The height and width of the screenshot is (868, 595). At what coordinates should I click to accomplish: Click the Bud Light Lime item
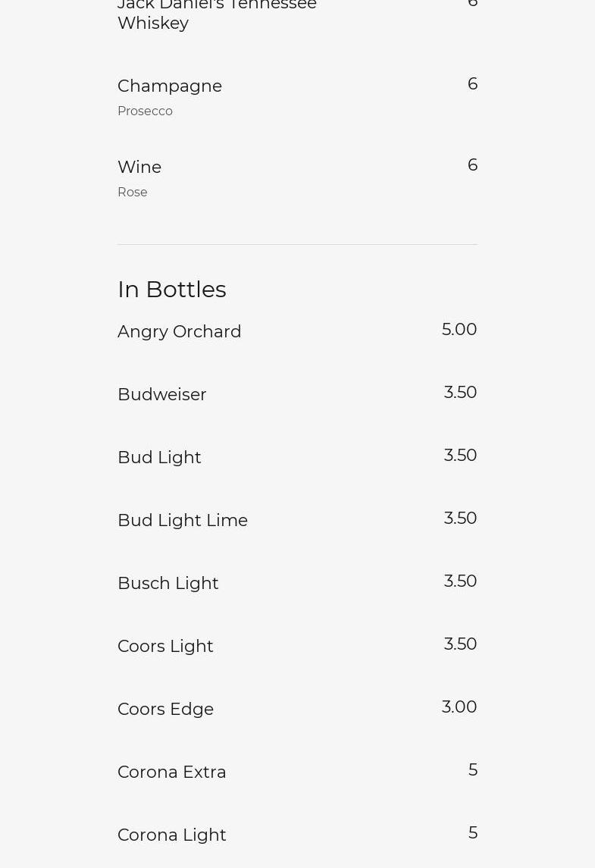183,520
